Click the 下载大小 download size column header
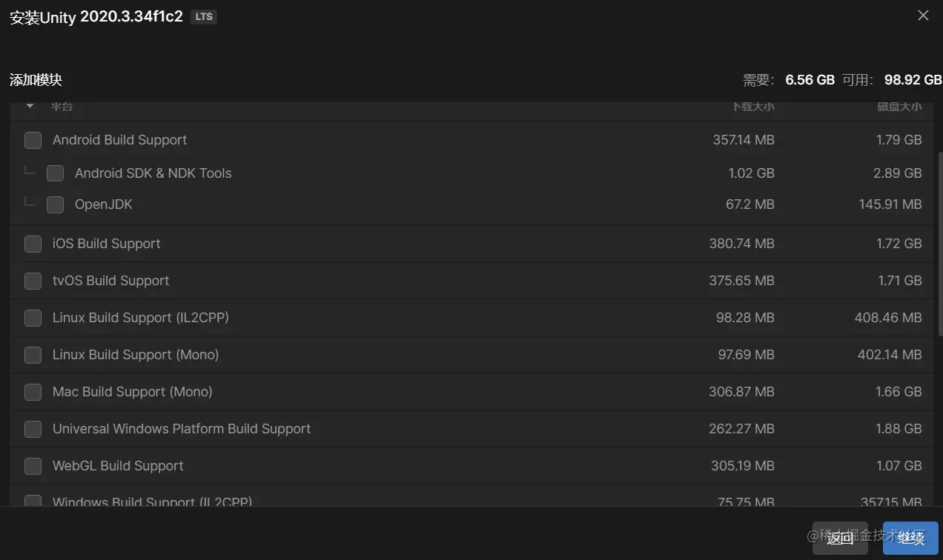The width and height of the screenshot is (943, 560). 752,107
